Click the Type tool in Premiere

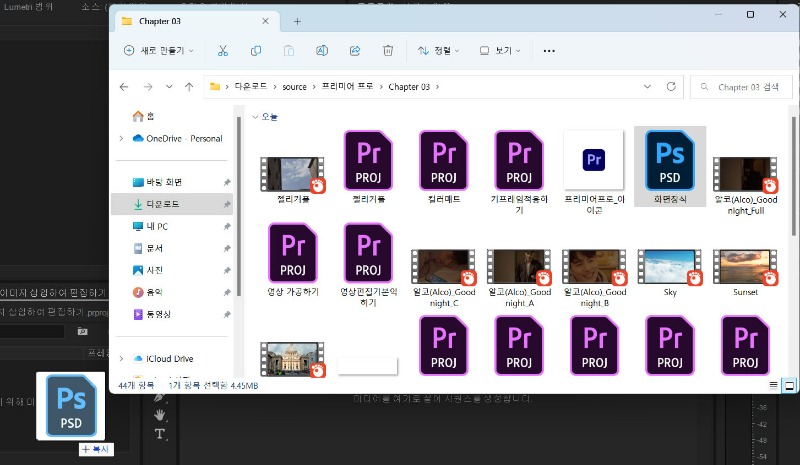click(160, 434)
